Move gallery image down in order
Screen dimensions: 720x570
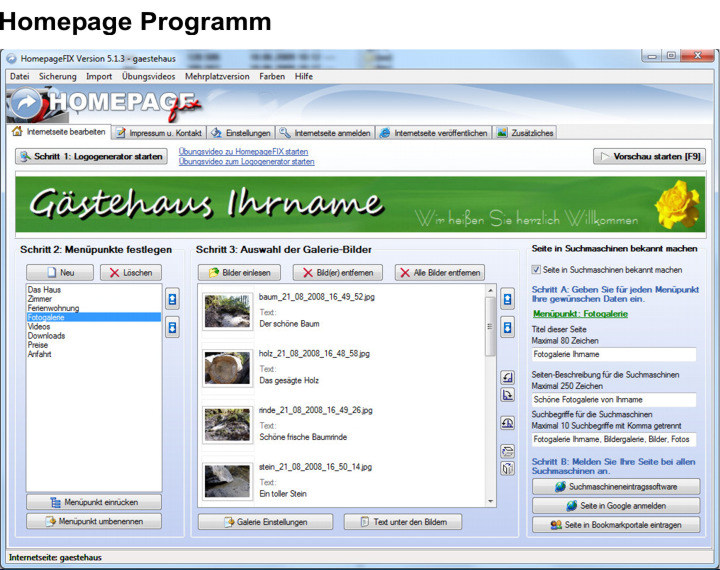[x=507, y=327]
